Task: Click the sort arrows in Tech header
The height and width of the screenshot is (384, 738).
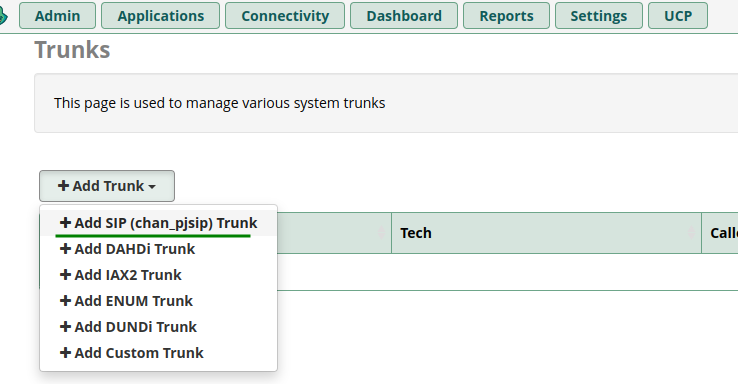Action: point(691,232)
